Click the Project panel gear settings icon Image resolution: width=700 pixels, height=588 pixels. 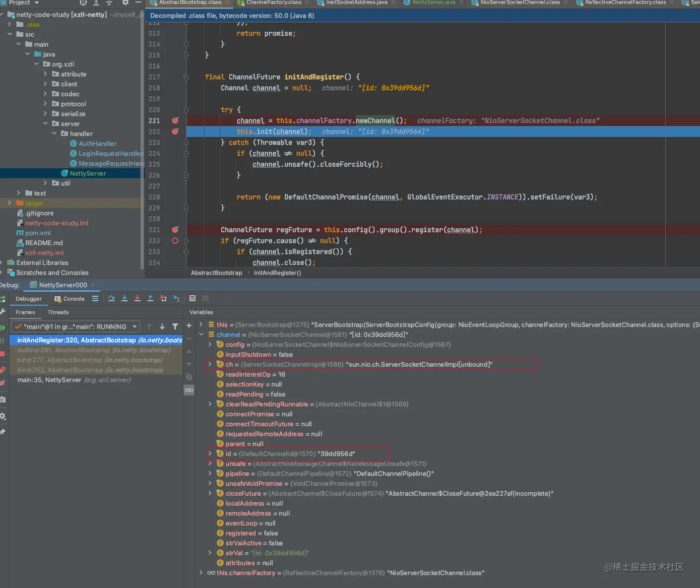tap(126, 2)
